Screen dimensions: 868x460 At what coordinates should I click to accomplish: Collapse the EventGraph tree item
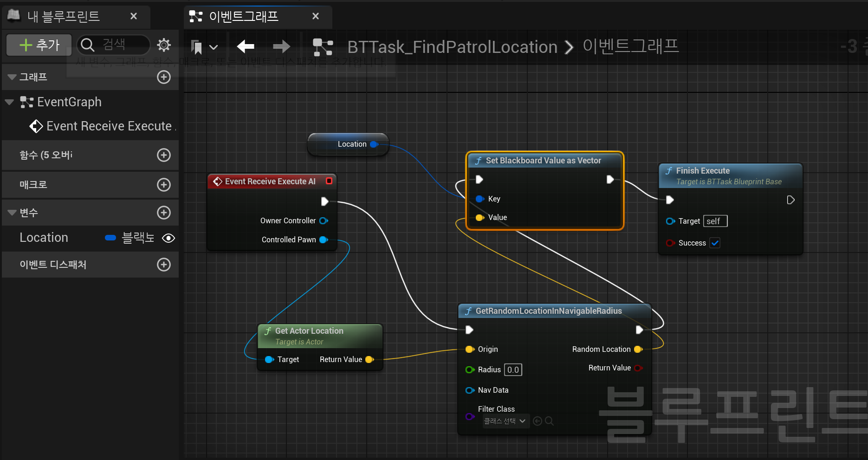click(9, 102)
